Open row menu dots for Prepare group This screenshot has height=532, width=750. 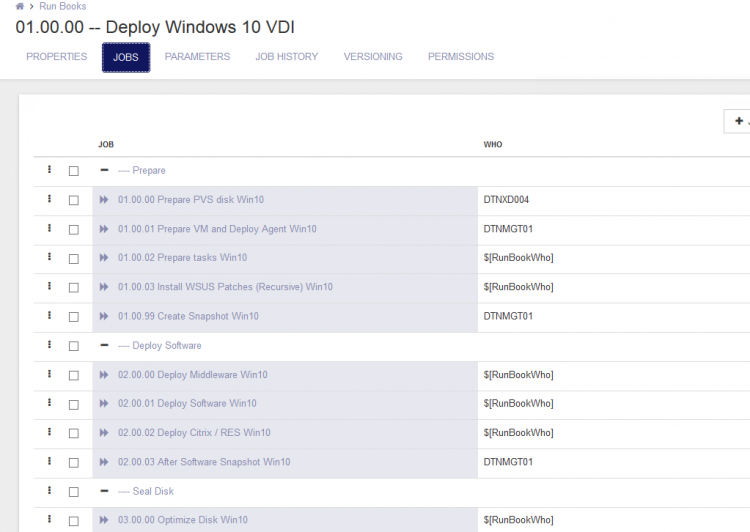click(x=49, y=170)
